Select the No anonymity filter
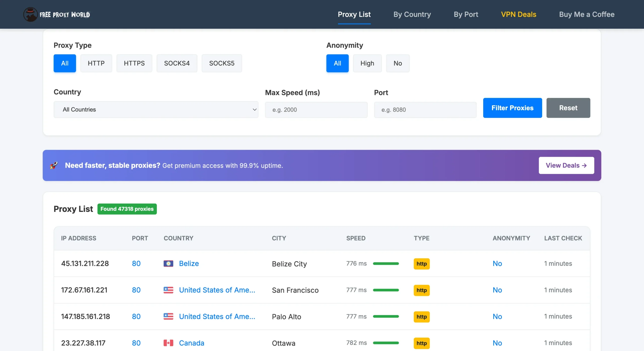The width and height of the screenshot is (644, 351). [398, 63]
